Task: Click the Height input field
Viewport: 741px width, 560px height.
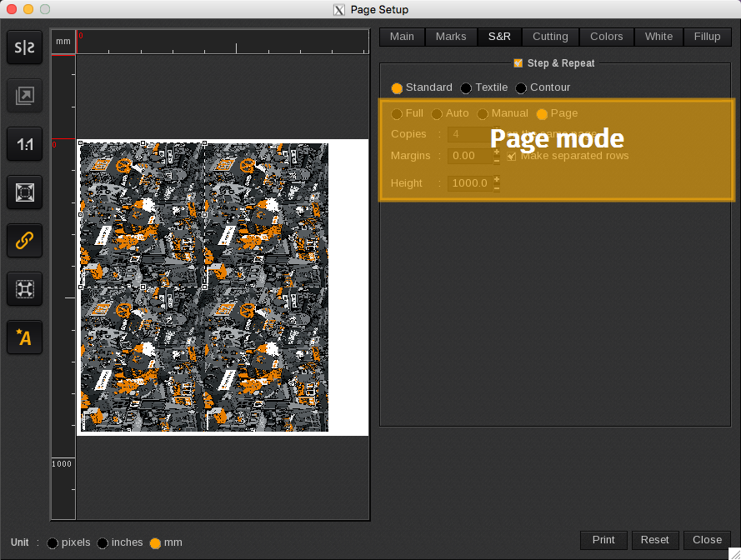Action: click(x=470, y=183)
